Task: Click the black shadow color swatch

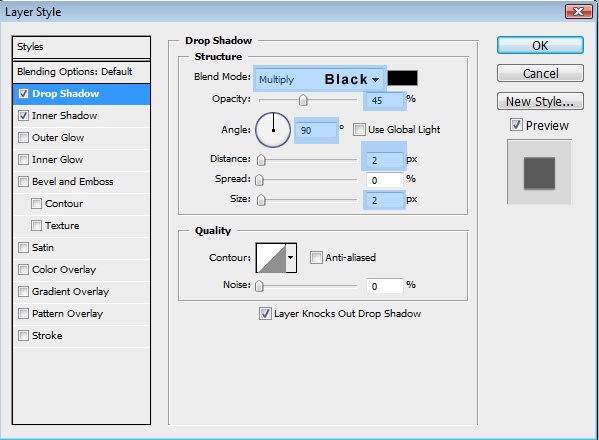Action: pyautogui.click(x=403, y=78)
